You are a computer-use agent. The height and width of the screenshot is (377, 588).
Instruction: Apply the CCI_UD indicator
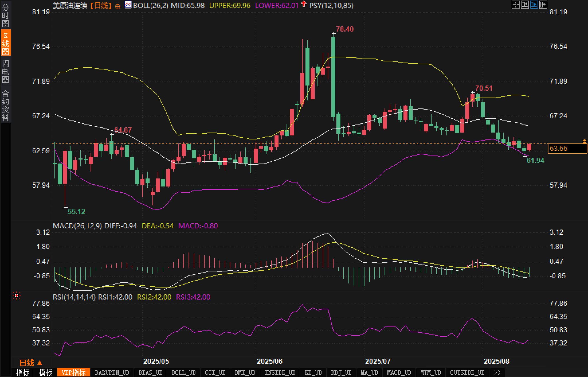tap(215, 372)
